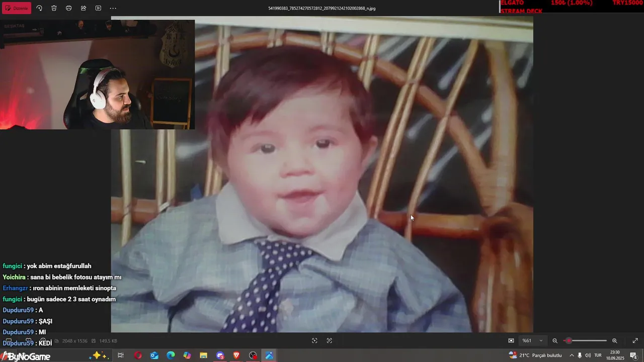This screenshot has width=644, height=362.
Task: Toggle the image scan icon in bottom bar
Action: (314, 340)
